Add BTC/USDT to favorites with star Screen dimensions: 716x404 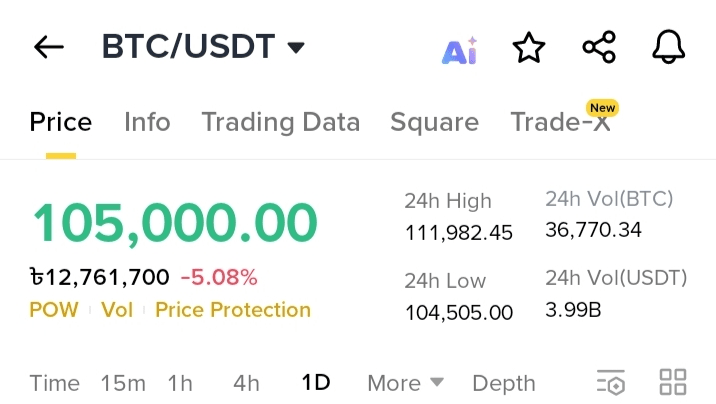[x=528, y=47]
